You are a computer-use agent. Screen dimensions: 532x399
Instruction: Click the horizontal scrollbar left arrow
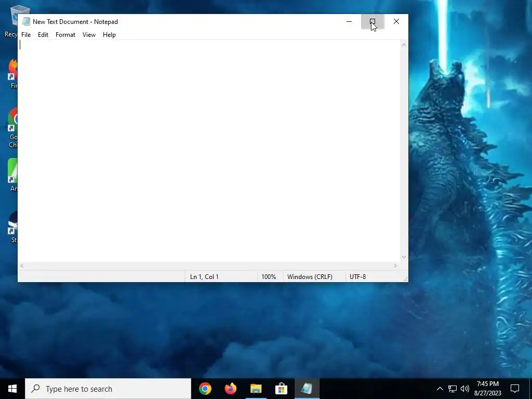tap(22, 265)
